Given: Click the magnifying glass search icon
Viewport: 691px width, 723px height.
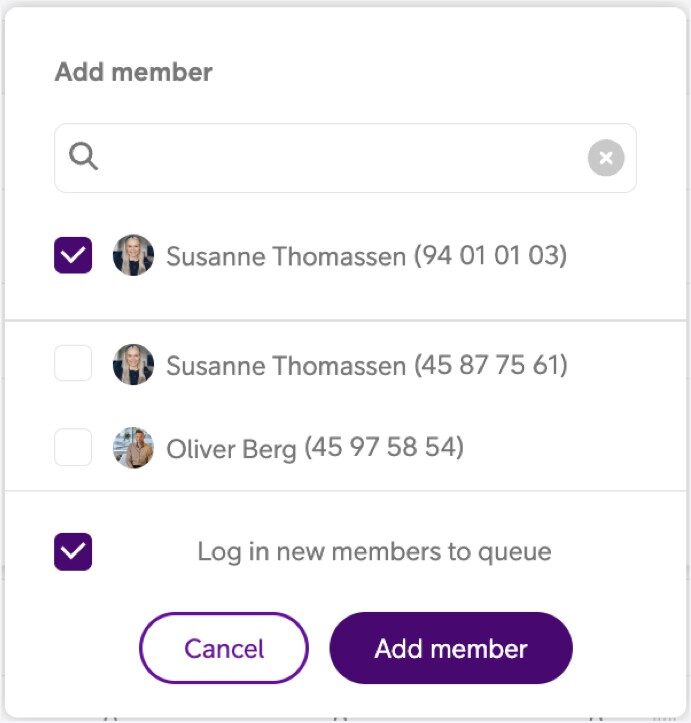Looking at the screenshot, I should 84,156.
